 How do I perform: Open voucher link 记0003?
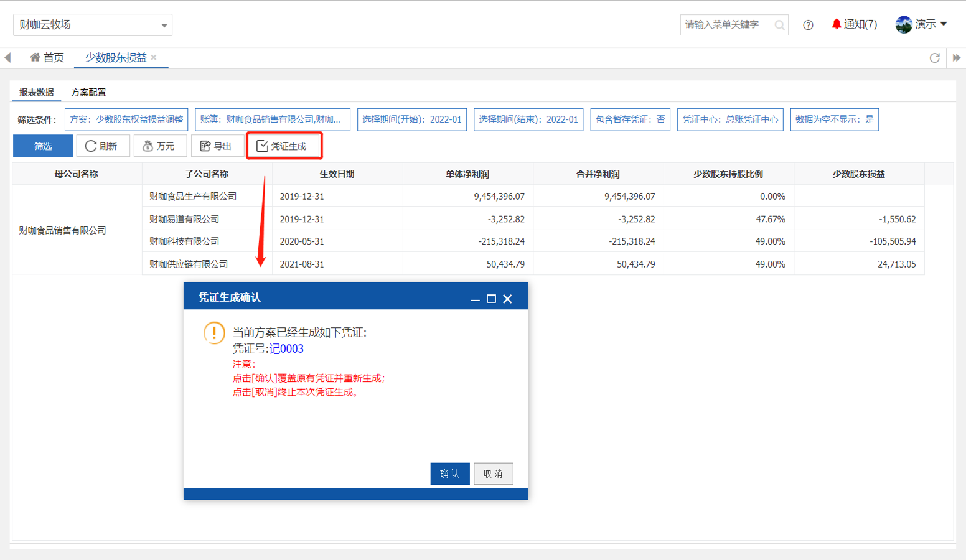(286, 349)
